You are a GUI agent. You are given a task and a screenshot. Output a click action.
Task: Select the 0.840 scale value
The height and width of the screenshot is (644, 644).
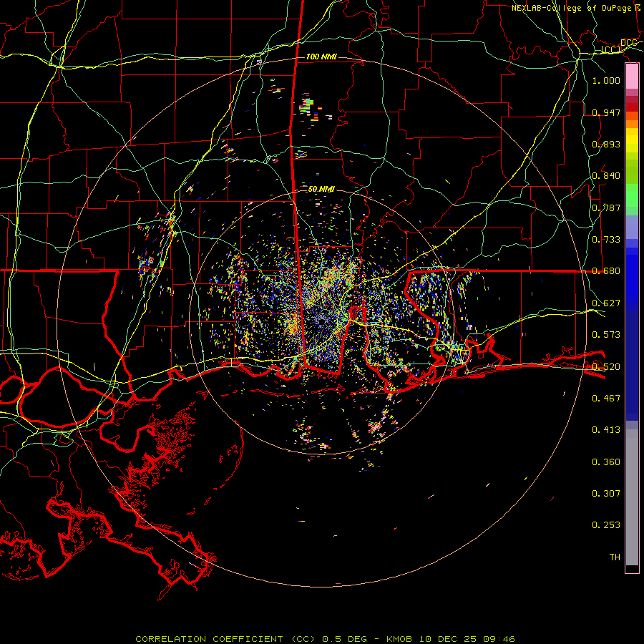tap(606, 176)
